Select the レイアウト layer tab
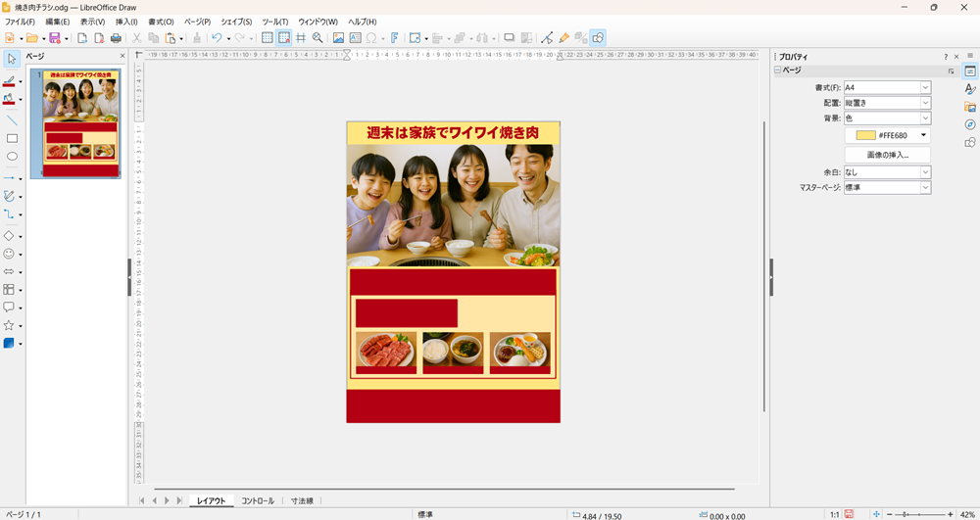This screenshot has height=520, width=980. [x=212, y=500]
